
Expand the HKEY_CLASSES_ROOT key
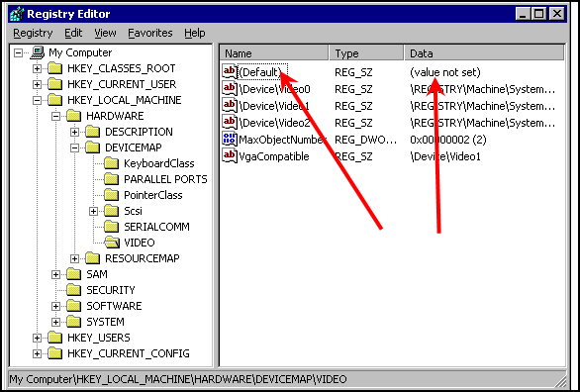(37, 68)
